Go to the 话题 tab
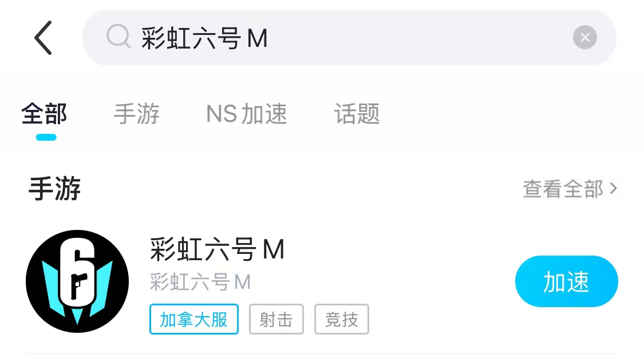Image resolution: width=644 pixels, height=362 pixels. coord(357,114)
